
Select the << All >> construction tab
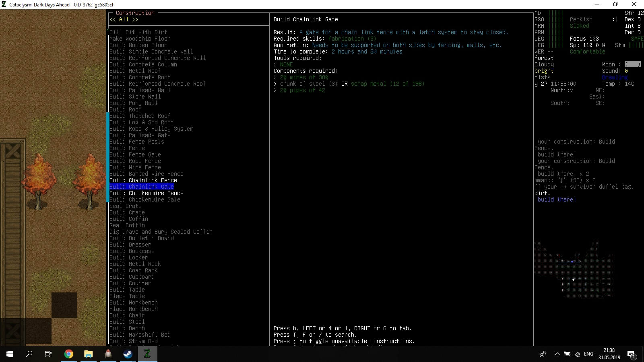pos(123,19)
